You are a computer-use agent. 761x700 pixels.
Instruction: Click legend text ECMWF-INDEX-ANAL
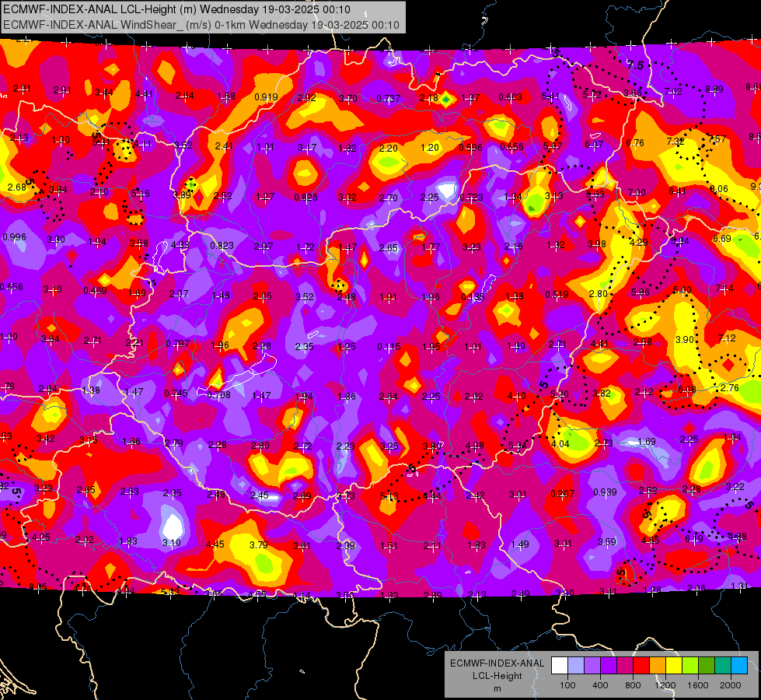[x=497, y=663]
